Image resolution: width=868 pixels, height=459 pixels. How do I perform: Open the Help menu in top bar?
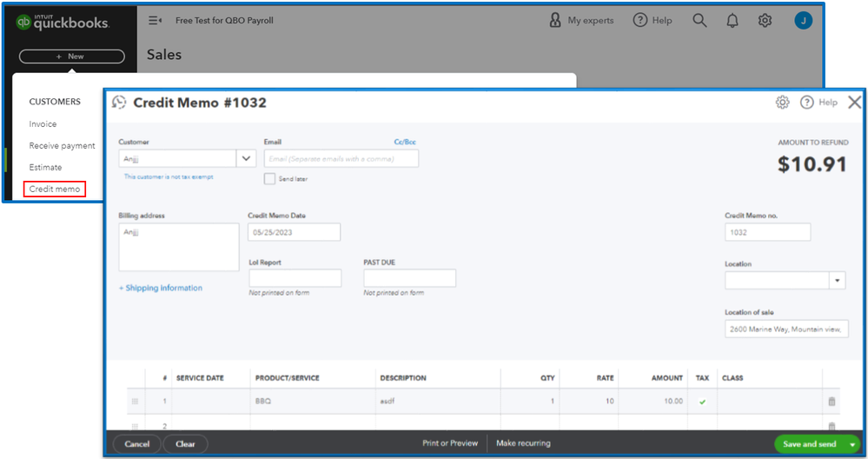tap(653, 21)
